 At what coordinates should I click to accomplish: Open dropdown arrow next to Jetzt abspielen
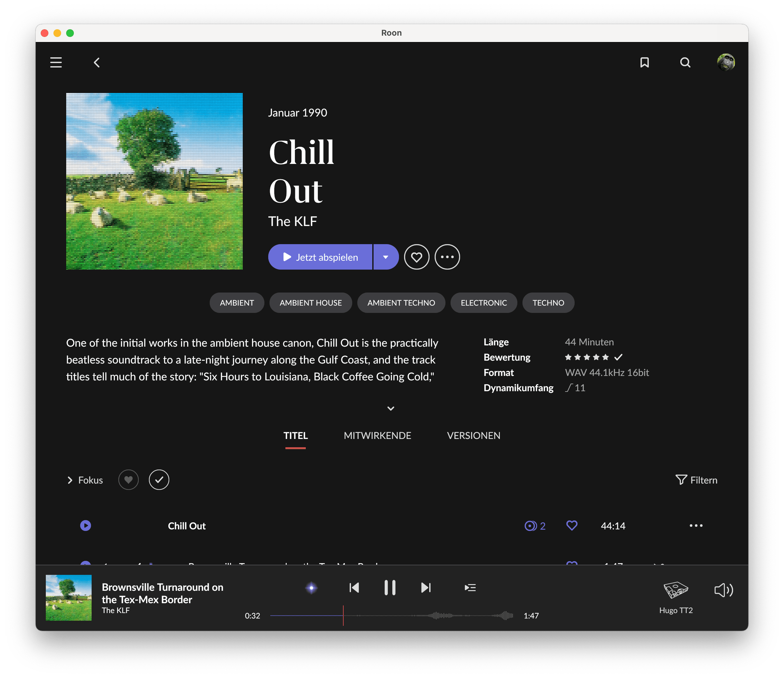(x=386, y=257)
